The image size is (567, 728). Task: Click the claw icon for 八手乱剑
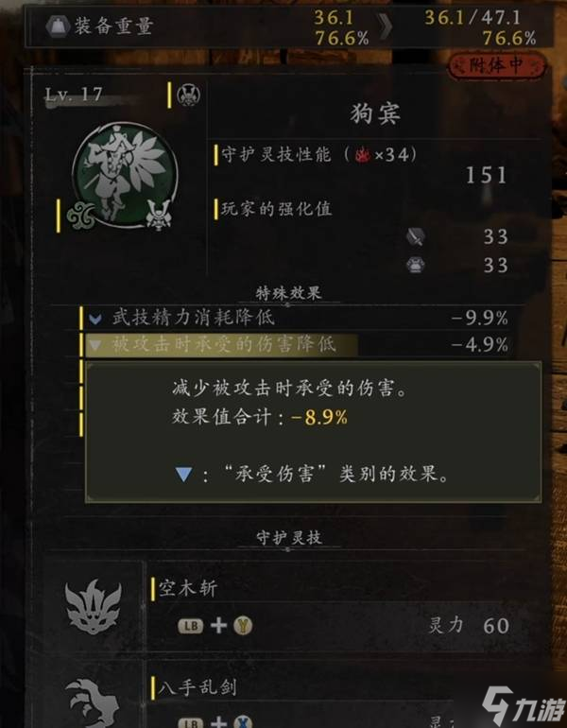click(94, 703)
